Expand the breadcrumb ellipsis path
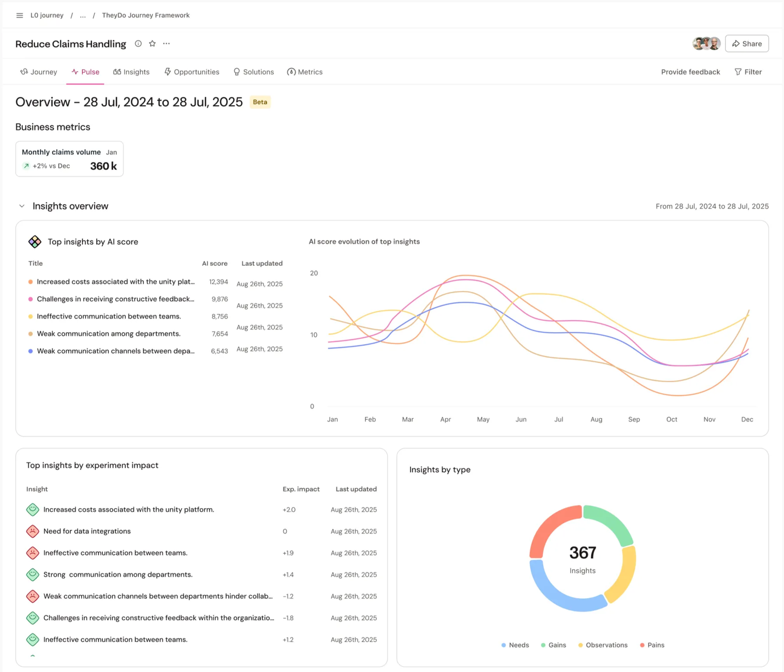 pos(83,15)
